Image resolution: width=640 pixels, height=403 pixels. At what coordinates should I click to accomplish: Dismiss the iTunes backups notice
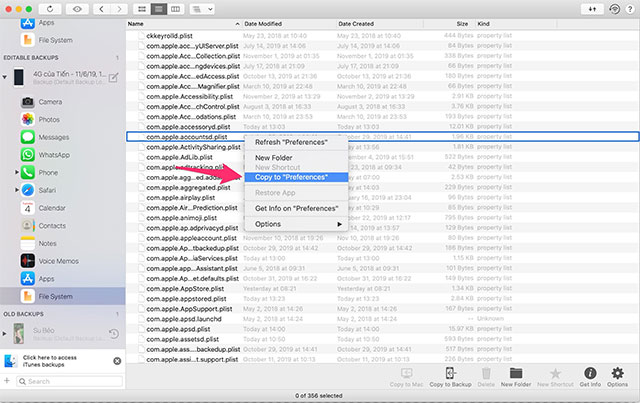coord(117,361)
